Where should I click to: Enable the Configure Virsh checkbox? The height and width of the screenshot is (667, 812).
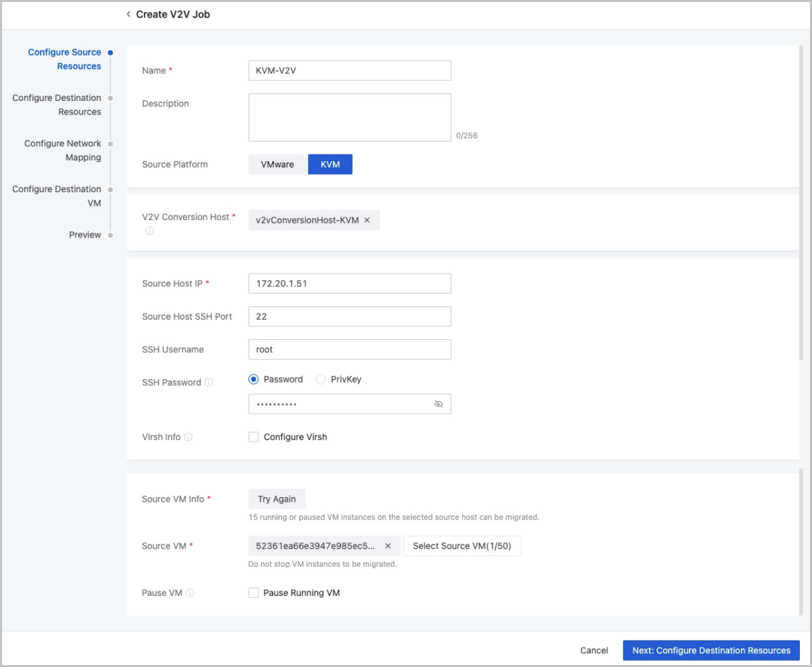[x=254, y=437]
